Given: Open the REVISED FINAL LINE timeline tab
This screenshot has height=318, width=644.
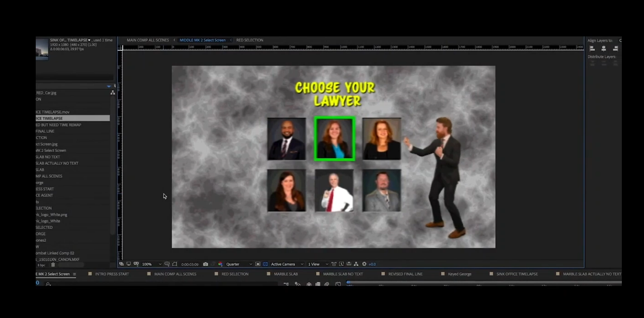Looking at the screenshot, I should click(405, 274).
